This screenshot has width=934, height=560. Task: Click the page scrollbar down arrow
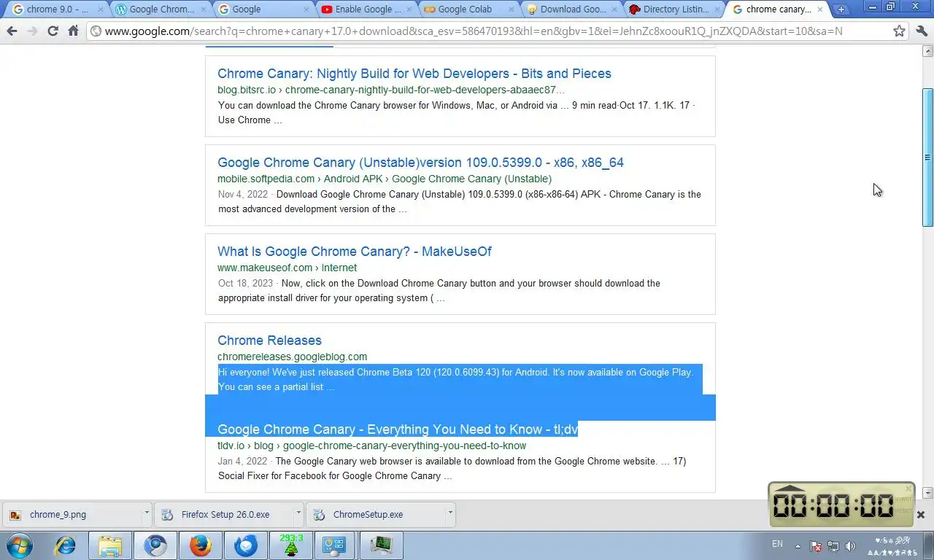928,493
